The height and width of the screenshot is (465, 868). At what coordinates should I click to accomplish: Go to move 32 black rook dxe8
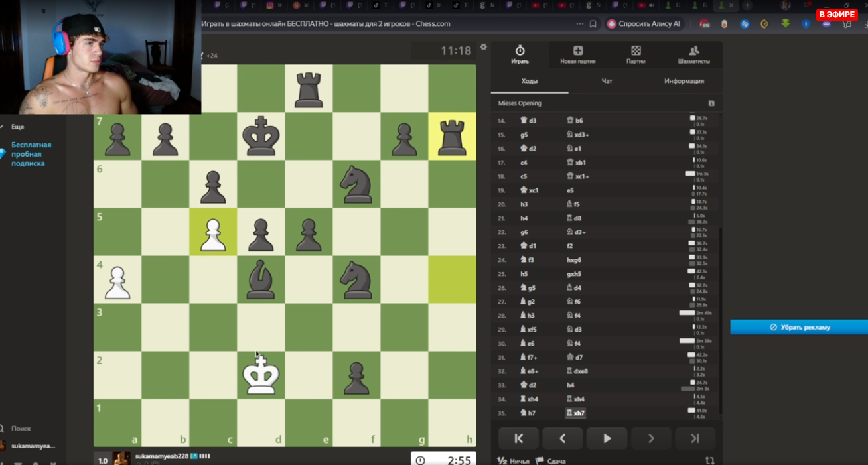[x=577, y=371]
